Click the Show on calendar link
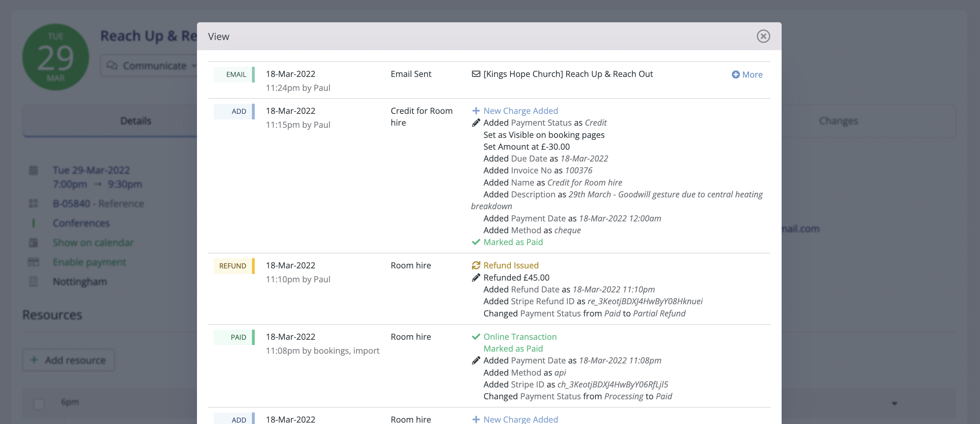 click(93, 242)
